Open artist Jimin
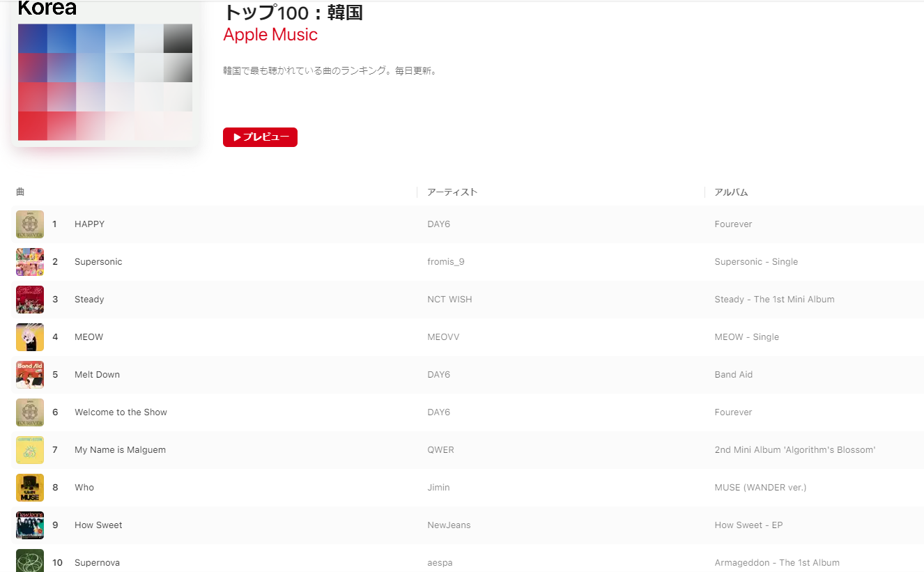 pos(438,488)
